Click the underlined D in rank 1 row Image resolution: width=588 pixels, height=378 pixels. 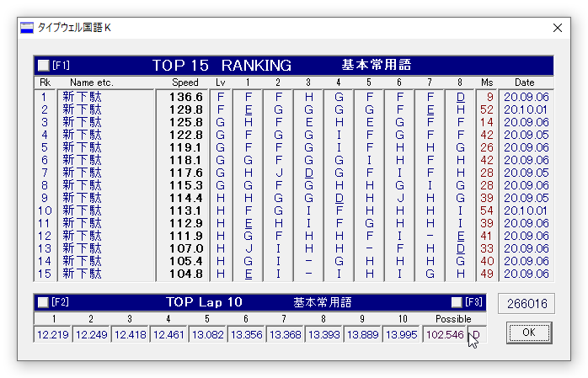461,98
